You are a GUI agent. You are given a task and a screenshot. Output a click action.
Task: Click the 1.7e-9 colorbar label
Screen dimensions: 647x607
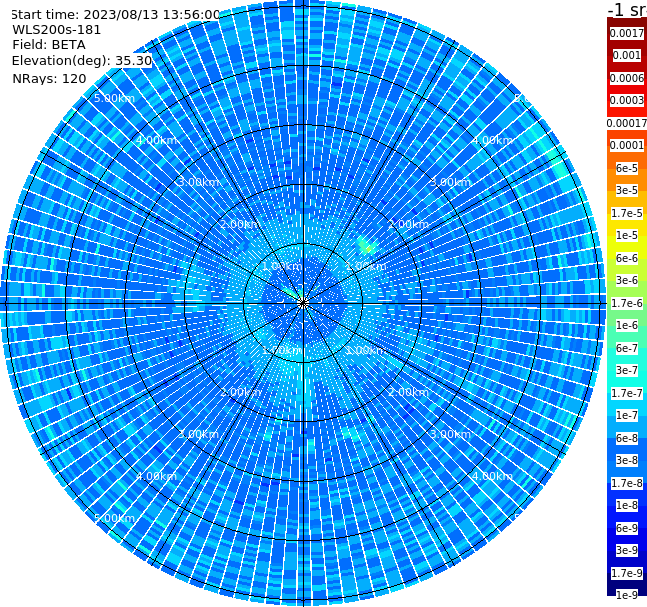pos(627,573)
